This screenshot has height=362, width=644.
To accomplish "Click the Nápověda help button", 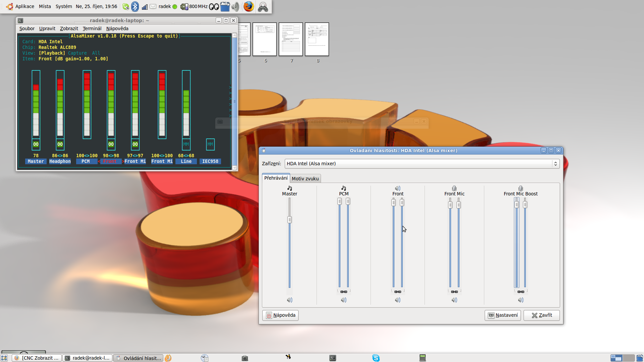I will tap(280, 315).
